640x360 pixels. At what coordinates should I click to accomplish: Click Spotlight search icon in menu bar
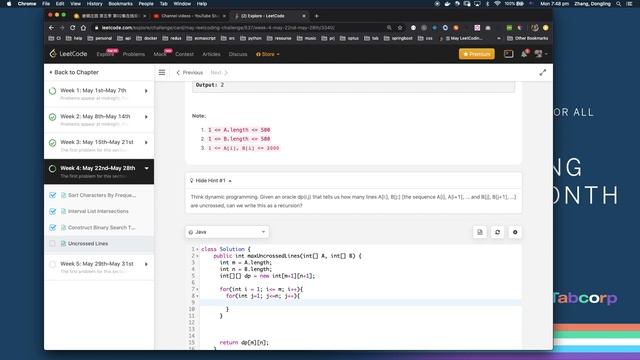pyautogui.click(x=619, y=4)
